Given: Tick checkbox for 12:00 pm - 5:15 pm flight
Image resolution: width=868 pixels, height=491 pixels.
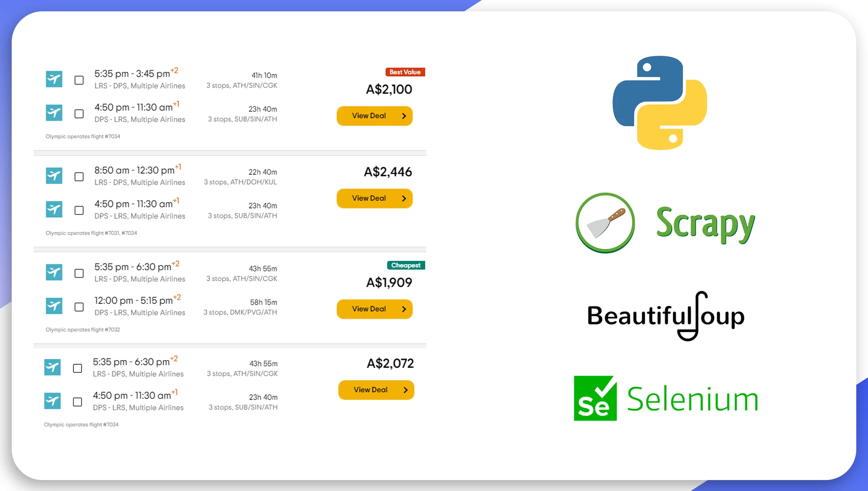Looking at the screenshot, I should pyautogui.click(x=79, y=307).
